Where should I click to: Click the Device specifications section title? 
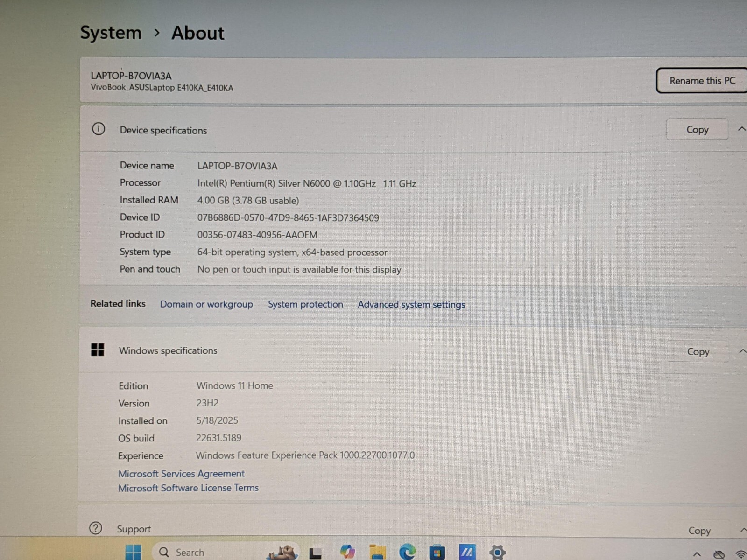(163, 130)
